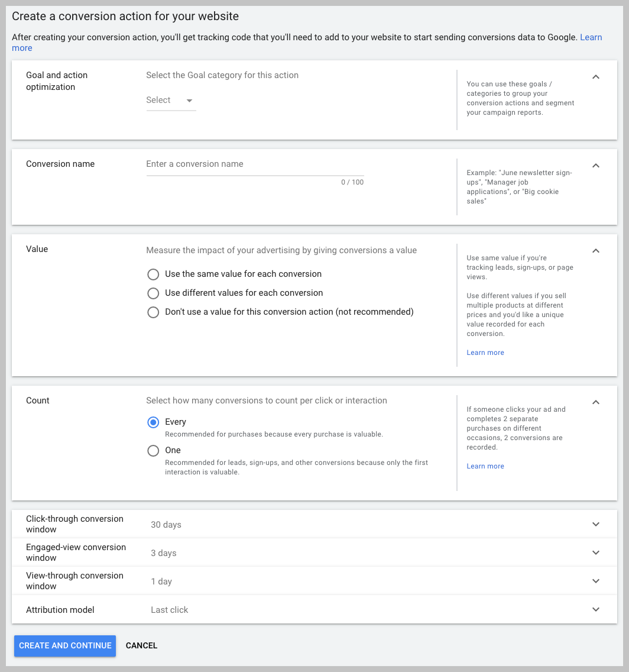Choose 'Use different values for each conversion'
The image size is (629, 672).
153,293
